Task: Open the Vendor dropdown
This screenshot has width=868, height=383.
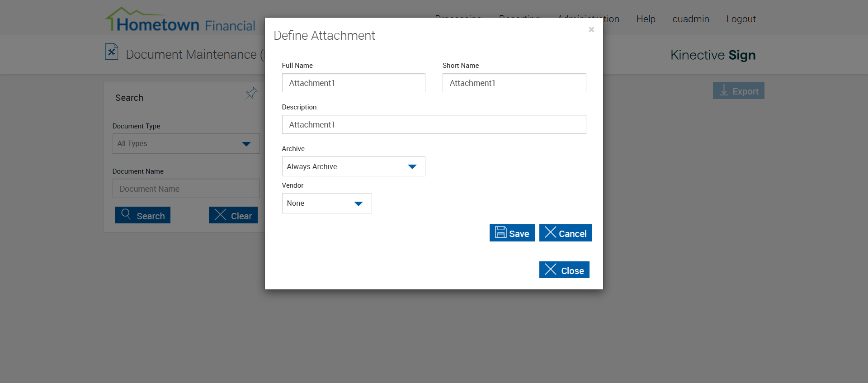Action: click(327, 203)
